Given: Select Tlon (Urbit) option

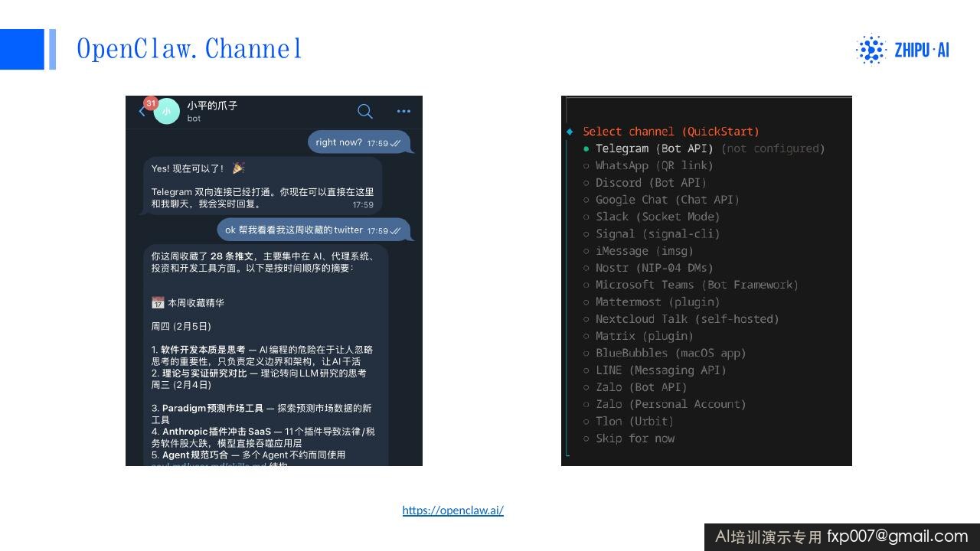Looking at the screenshot, I should (628, 421).
